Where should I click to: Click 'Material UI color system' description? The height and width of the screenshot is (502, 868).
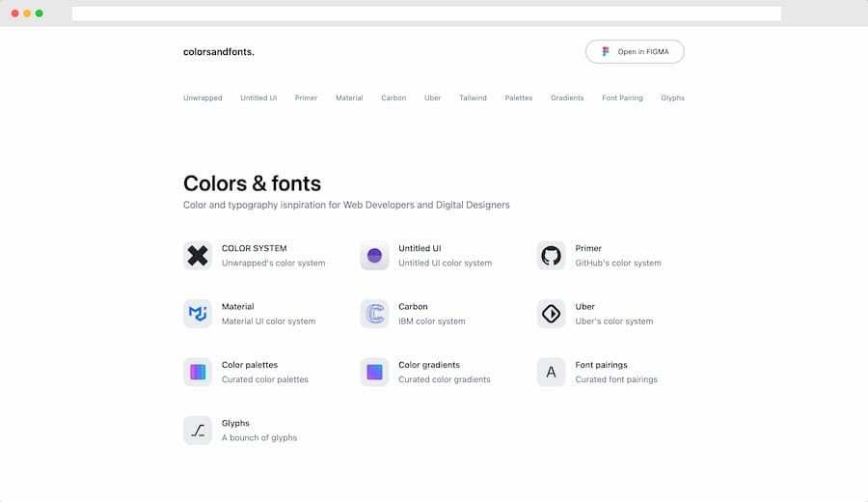click(x=268, y=321)
